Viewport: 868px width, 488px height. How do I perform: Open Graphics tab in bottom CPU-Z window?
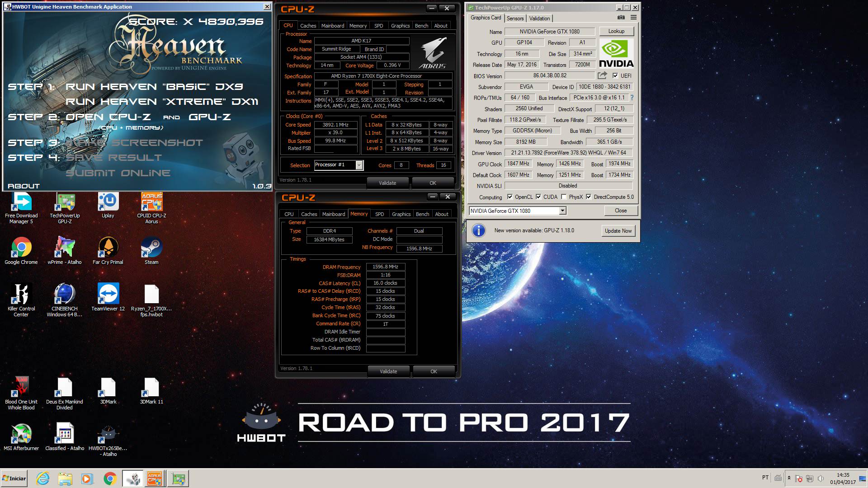click(401, 214)
